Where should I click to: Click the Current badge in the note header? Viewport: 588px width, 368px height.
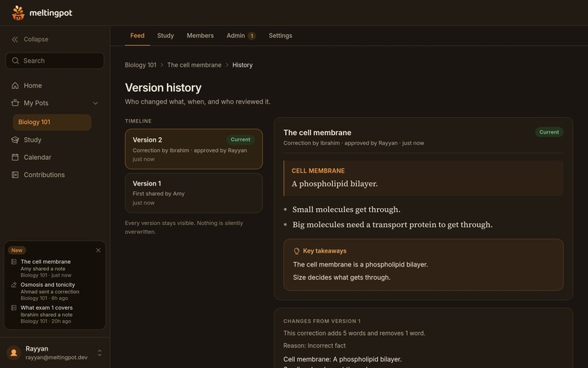549,132
